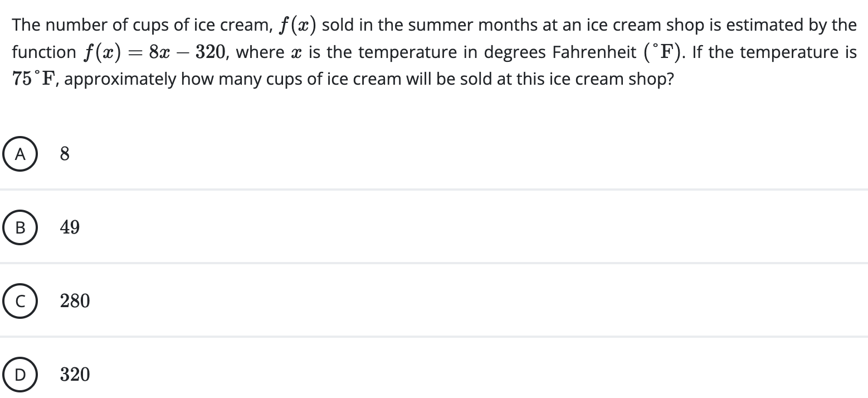Pick the circled D answer option
This screenshot has height=398, width=868.
pyautogui.click(x=19, y=375)
